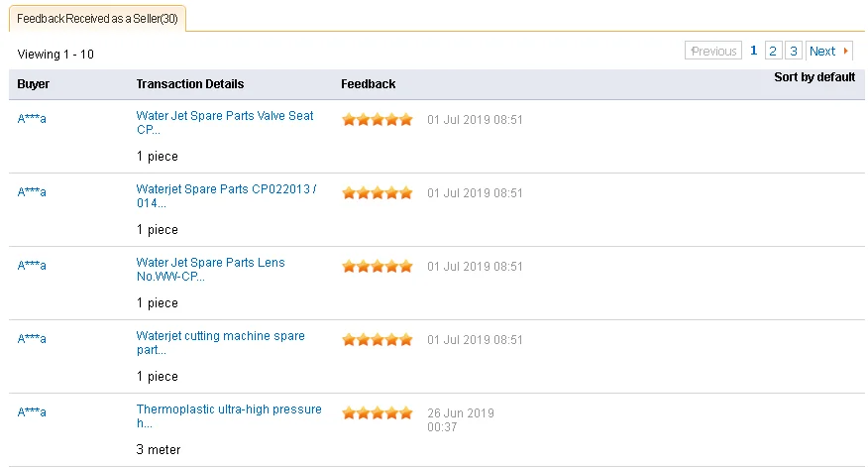Open buyer A***a on Lens row

32,266
